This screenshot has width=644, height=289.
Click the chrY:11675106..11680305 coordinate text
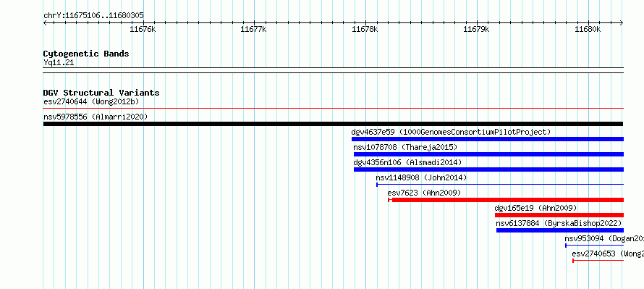pyautogui.click(x=93, y=16)
